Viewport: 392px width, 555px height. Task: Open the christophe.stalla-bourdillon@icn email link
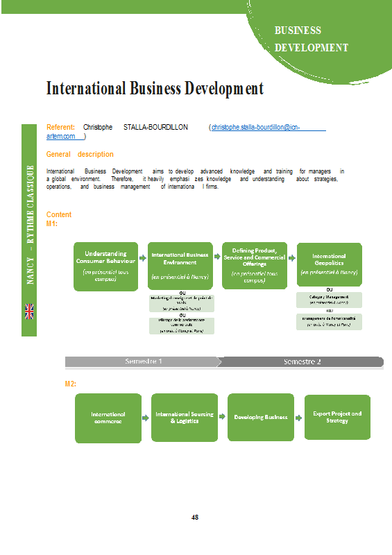(x=256, y=127)
